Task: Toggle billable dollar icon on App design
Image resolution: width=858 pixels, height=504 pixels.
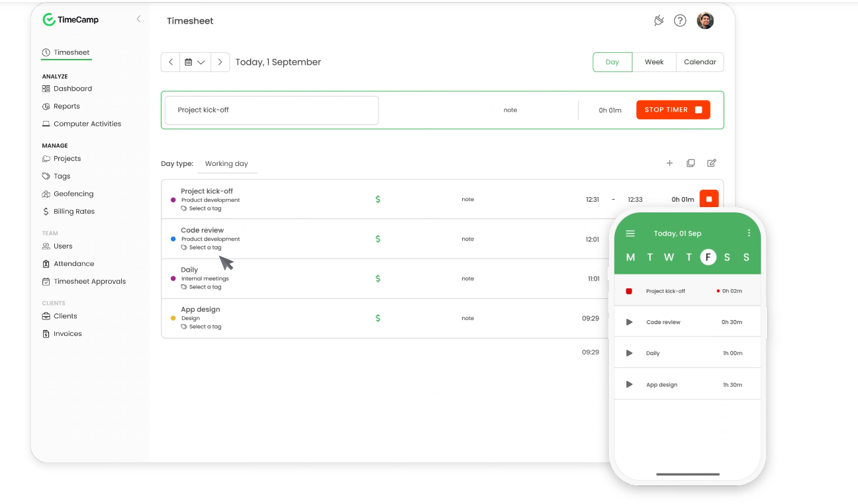Action: click(x=378, y=317)
